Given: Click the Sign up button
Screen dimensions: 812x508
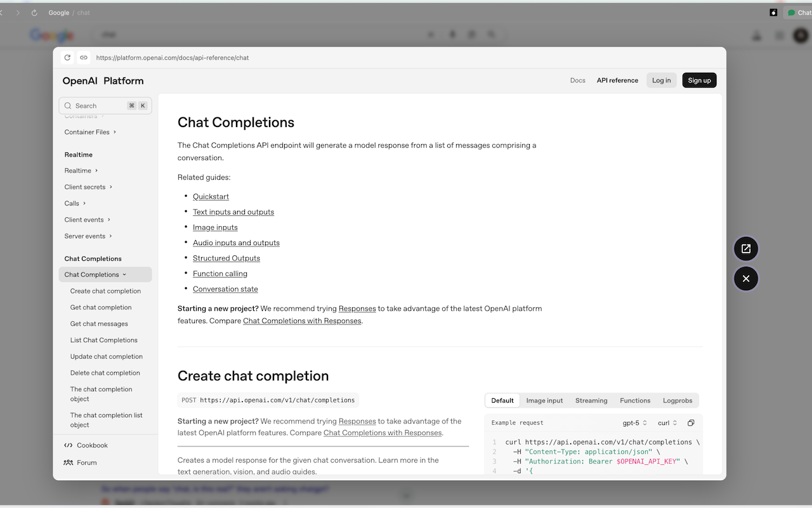Looking at the screenshot, I should (x=699, y=81).
